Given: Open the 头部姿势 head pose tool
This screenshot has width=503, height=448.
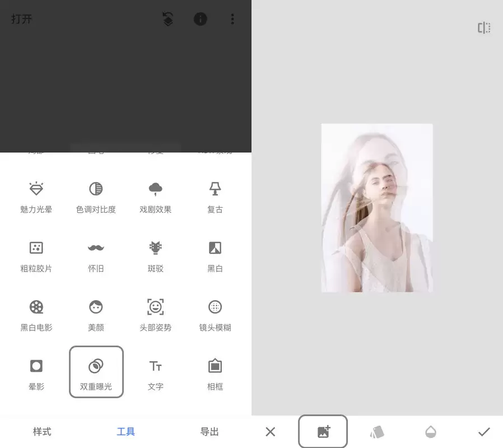Looking at the screenshot, I should point(155,316).
